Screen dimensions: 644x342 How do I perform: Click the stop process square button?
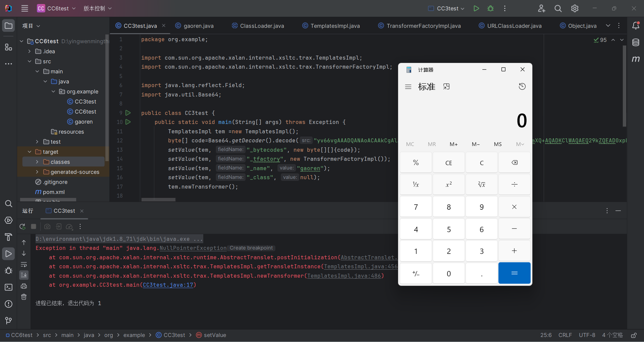tap(34, 226)
